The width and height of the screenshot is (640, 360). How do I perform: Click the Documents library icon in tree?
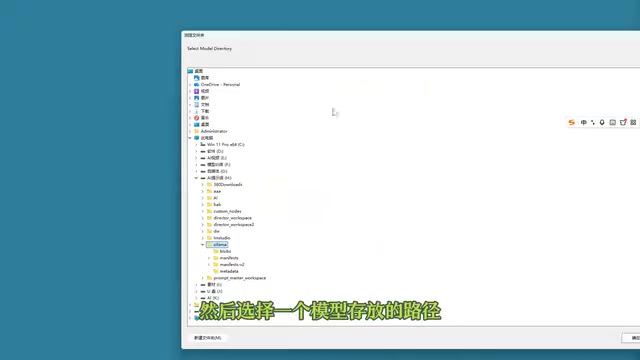tap(196, 104)
